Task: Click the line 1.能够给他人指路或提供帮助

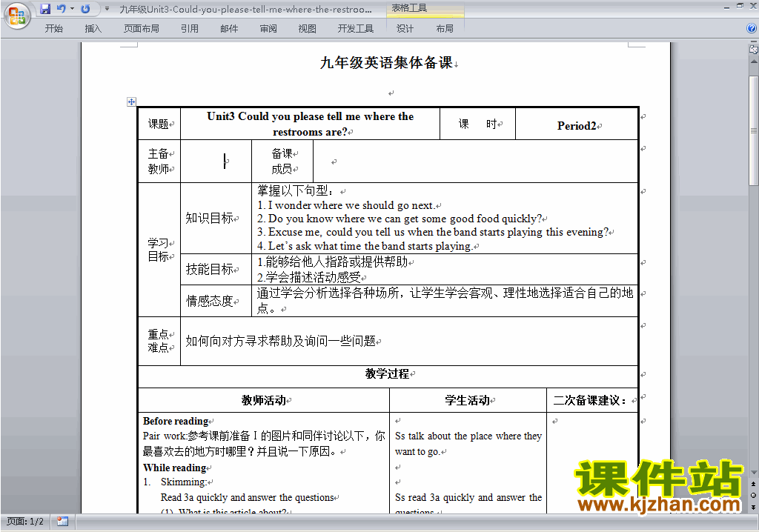Action: pyautogui.click(x=333, y=262)
